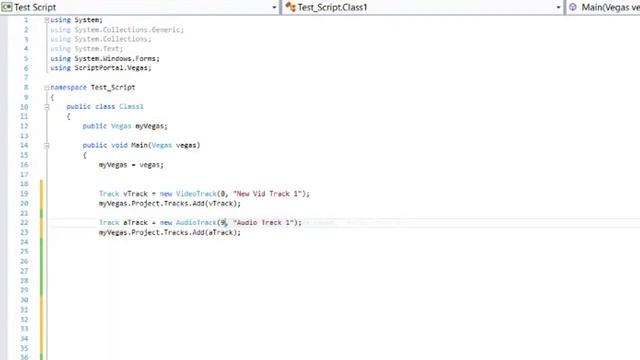Click line number 30 in the gutter
The width and height of the screenshot is (640, 360).
pos(24,300)
